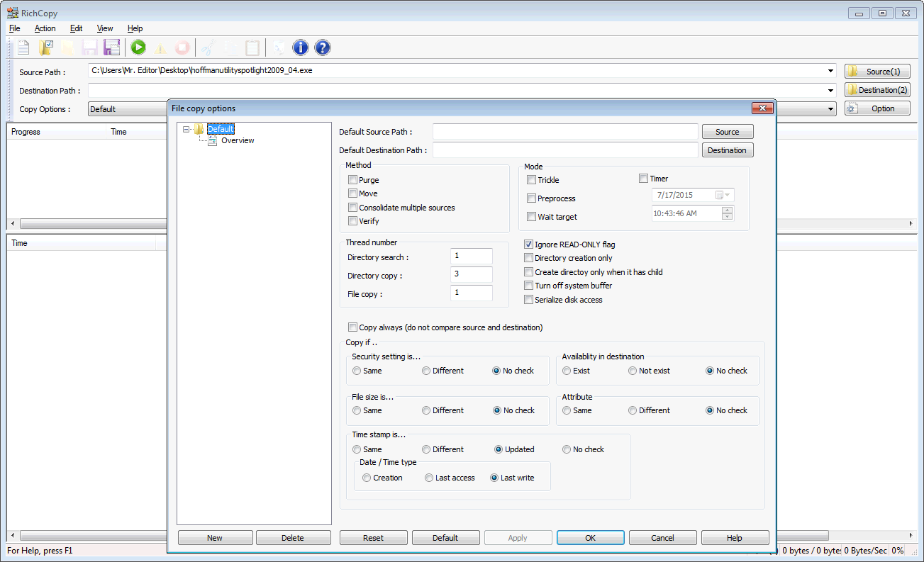Image resolution: width=924 pixels, height=562 pixels.
Task: Select Different for Attribute
Action: click(x=633, y=410)
